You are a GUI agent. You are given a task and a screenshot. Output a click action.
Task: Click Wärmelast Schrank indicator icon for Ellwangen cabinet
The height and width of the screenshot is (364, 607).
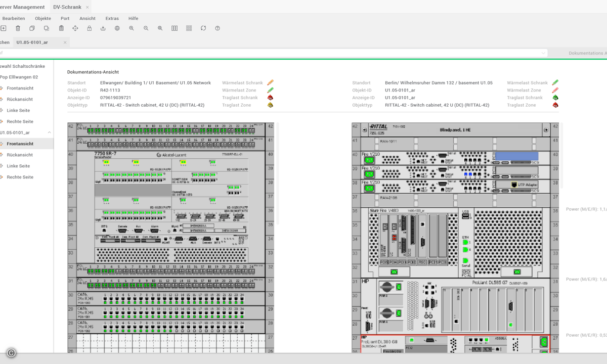click(270, 82)
